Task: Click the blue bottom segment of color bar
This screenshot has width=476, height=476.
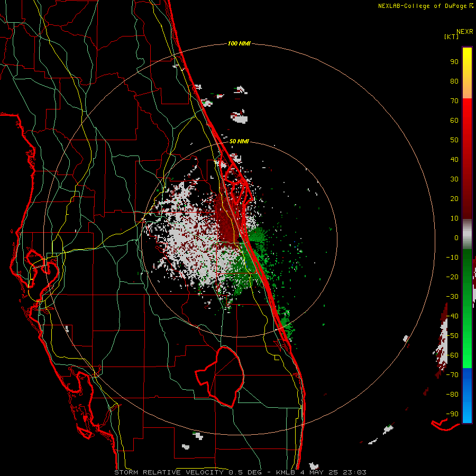Action: (467, 395)
